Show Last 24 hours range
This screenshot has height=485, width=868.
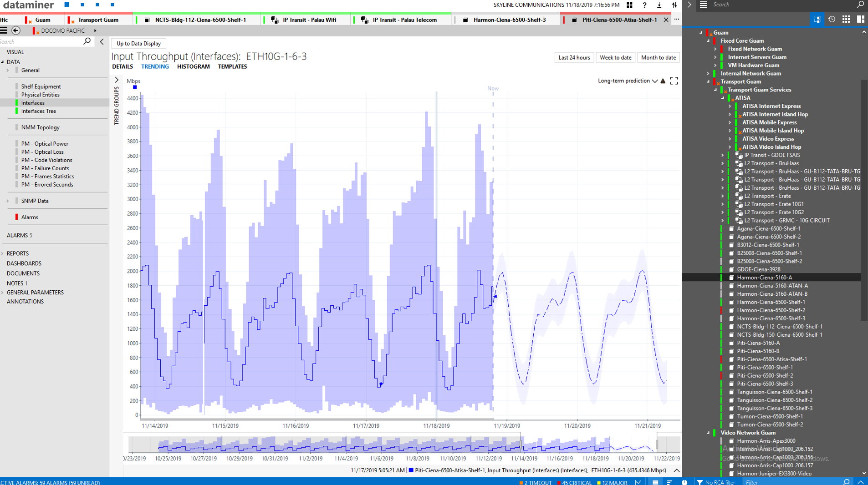coord(574,58)
